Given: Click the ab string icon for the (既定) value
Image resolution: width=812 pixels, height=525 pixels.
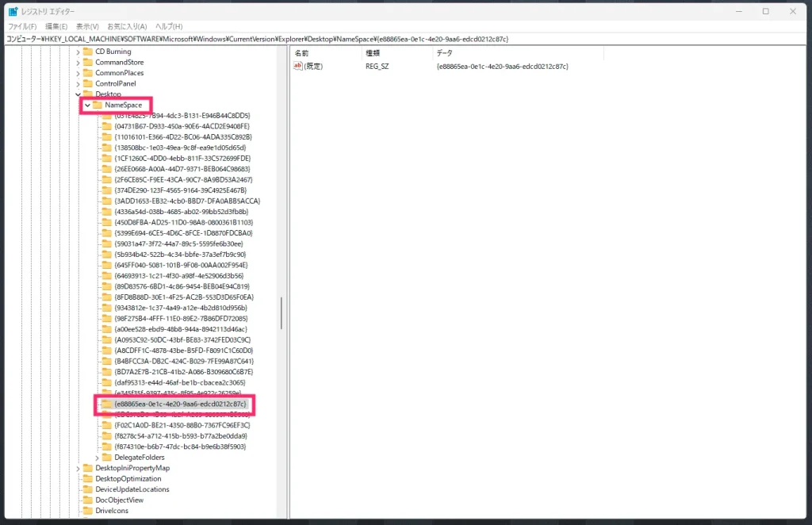Looking at the screenshot, I should pos(299,67).
